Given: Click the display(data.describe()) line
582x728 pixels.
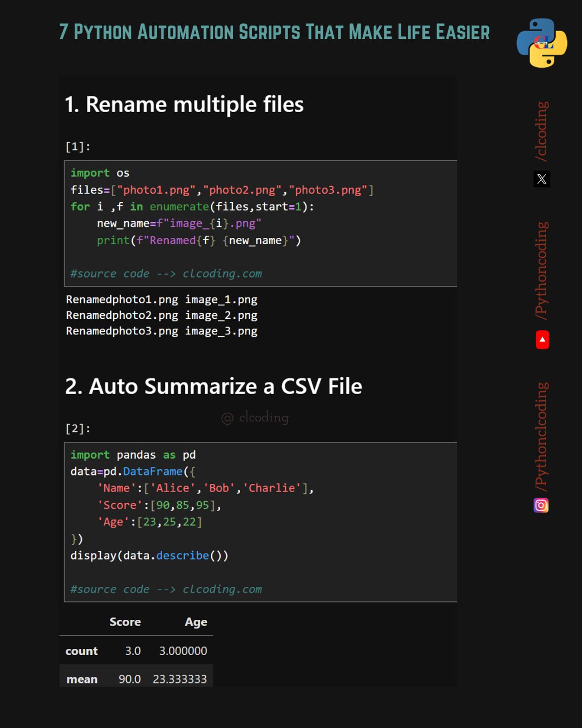Looking at the screenshot, I should click(x=149, y=556).
